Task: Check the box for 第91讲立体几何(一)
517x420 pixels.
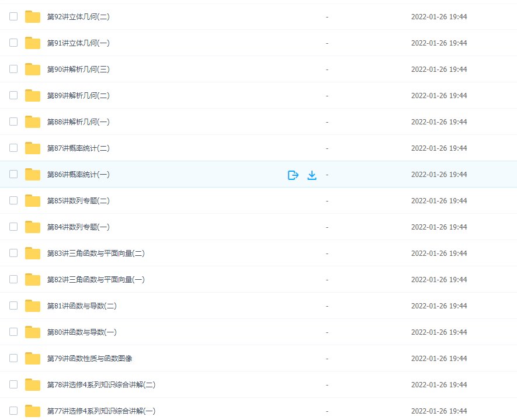Action: (x=13, y=43)
